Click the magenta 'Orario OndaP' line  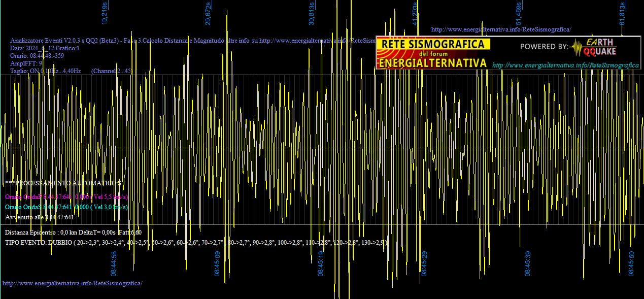point(66,196)
